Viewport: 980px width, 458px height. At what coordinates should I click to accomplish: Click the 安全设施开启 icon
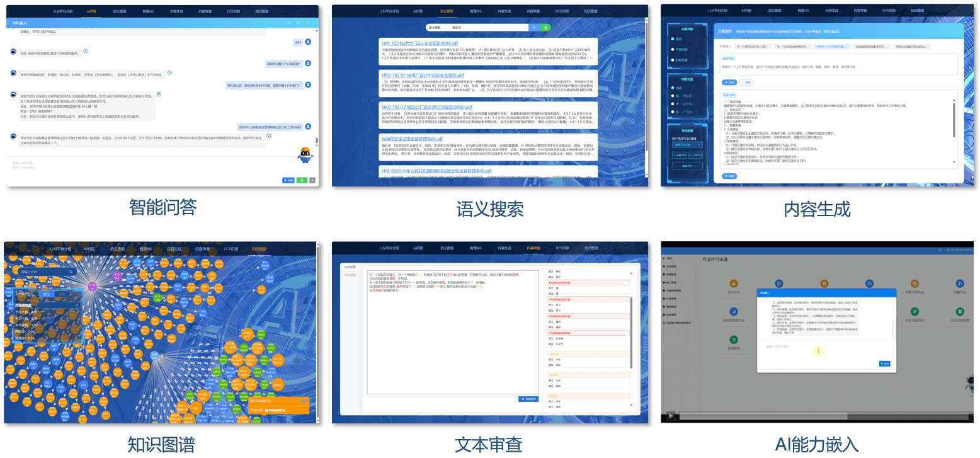click(915, 312)
